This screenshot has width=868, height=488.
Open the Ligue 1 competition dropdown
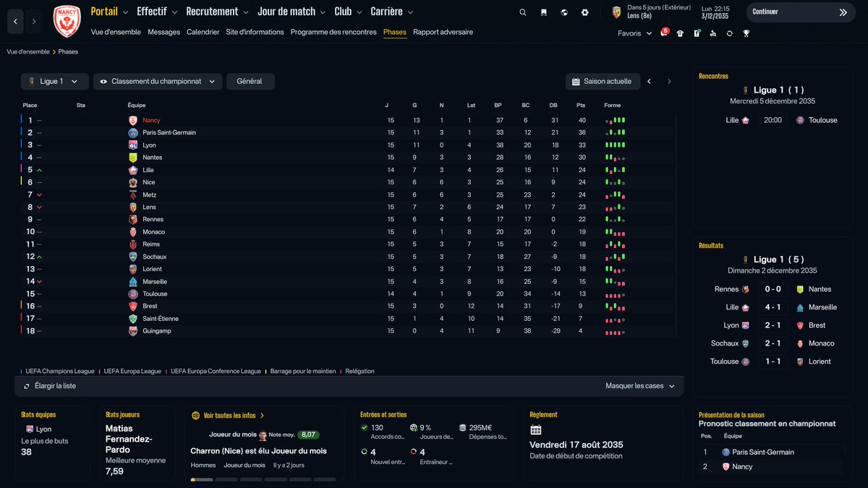click(55, 82)
